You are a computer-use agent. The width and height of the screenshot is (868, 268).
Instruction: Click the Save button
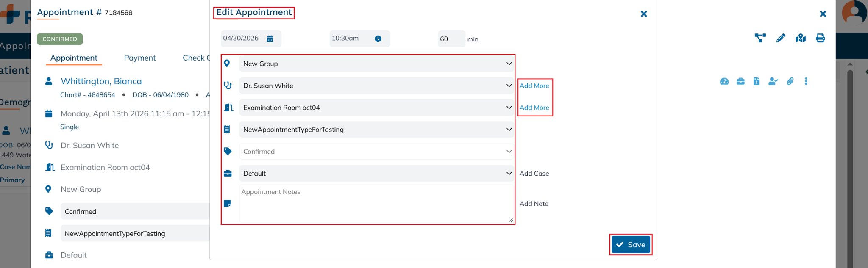(x=631, y=245)
